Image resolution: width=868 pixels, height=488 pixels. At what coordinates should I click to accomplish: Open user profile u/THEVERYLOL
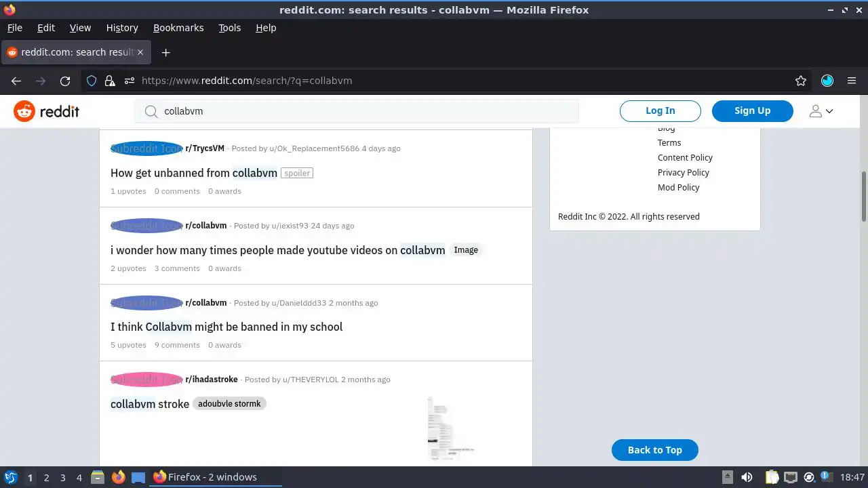click(311, 380)
